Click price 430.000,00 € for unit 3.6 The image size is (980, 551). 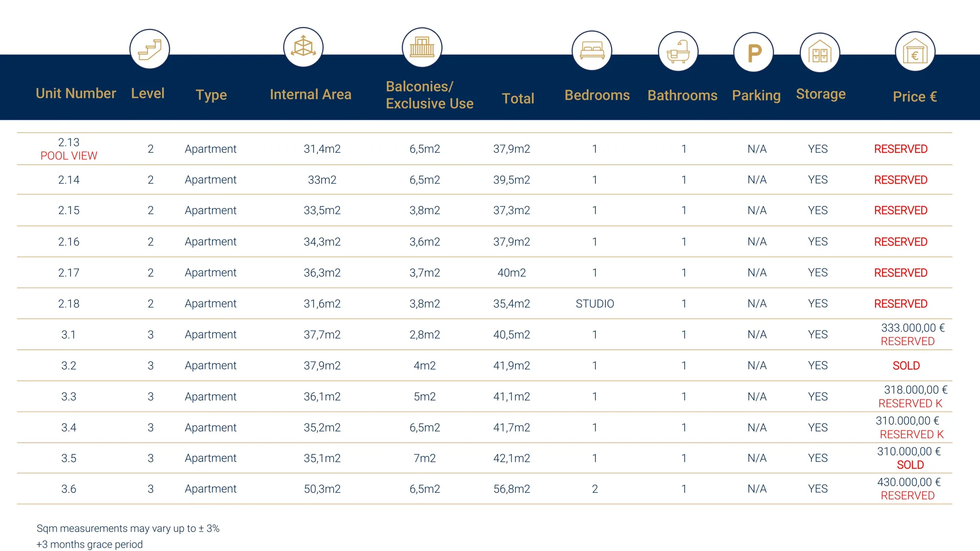909,482
